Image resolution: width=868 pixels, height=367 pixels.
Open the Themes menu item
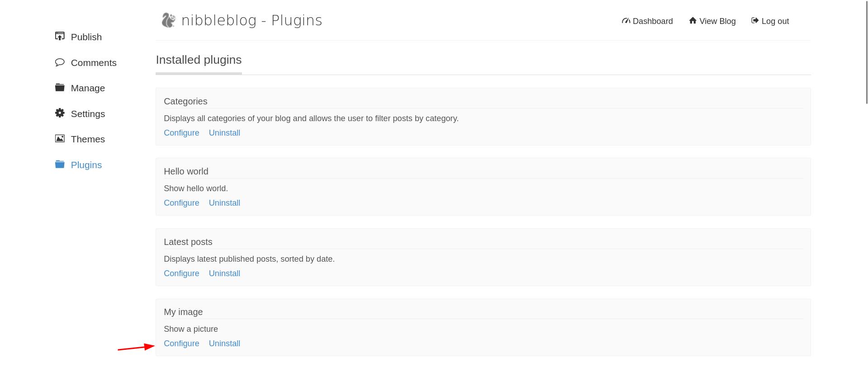88,139
